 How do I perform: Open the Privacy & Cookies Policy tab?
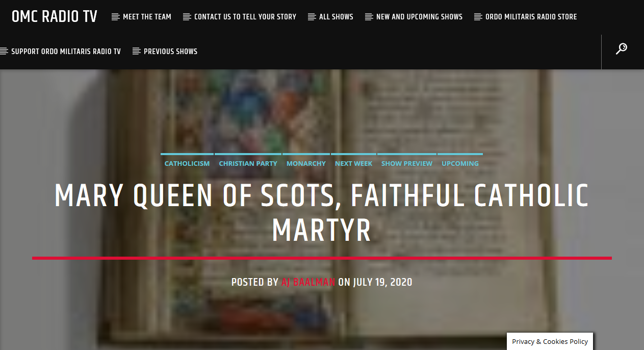coord(550,342)
